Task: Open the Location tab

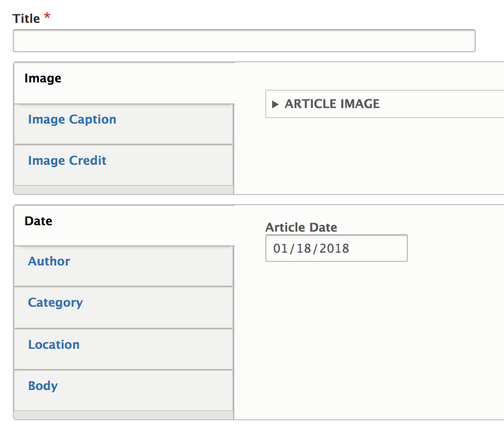Action: [x=54, y=345]
